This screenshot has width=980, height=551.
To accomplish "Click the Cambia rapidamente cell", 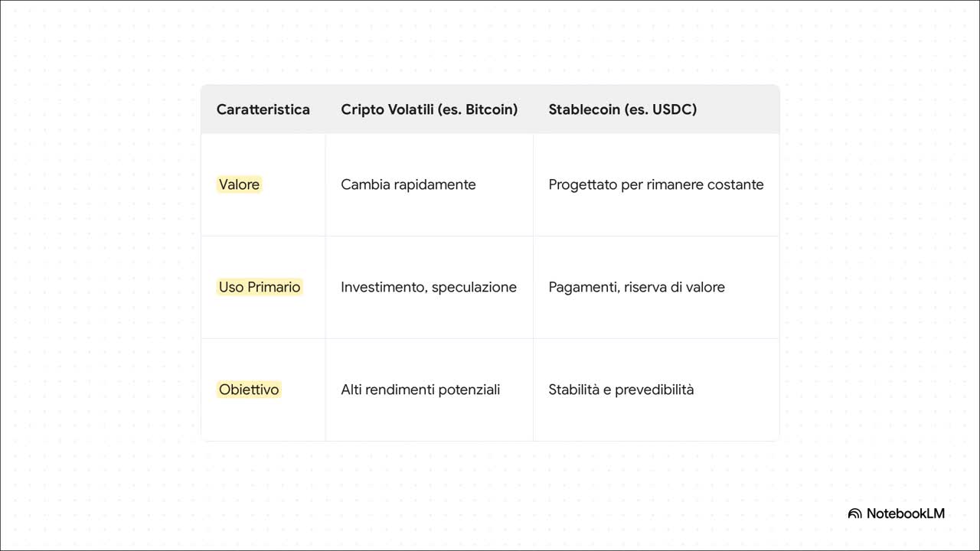I will (x=408, y=184).
